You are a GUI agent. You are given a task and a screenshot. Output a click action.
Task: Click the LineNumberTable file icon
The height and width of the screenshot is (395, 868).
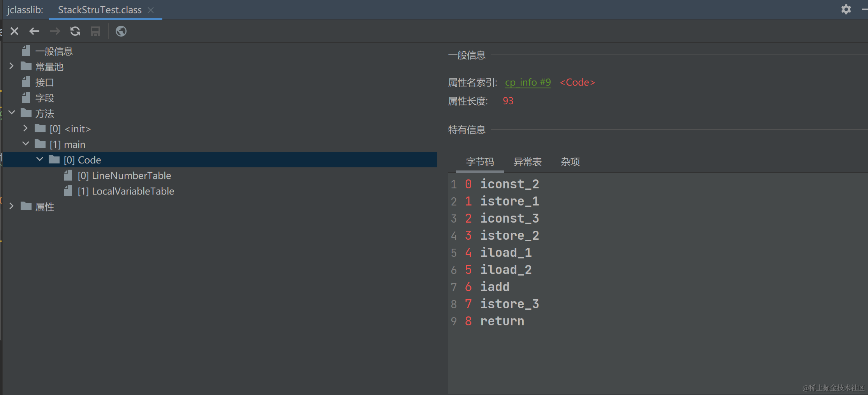pyautogui.click(x=68, y=175)
